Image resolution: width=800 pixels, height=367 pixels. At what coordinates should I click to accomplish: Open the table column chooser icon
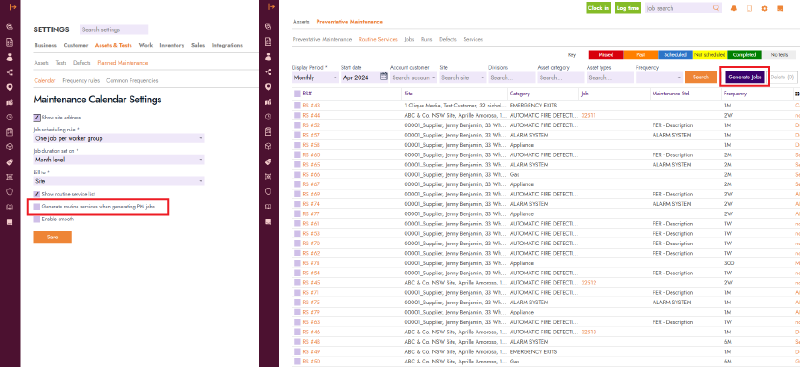coord(797,94)
